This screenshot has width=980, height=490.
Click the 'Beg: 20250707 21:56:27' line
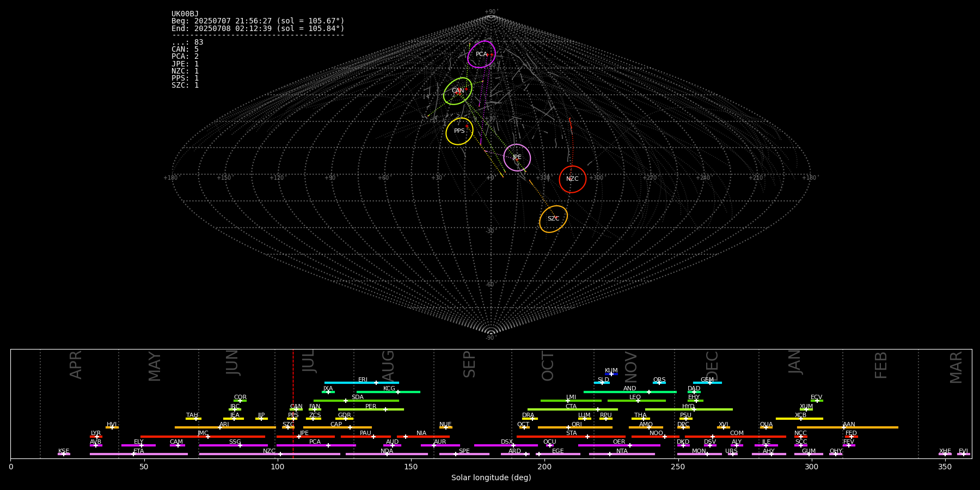tap(258, 21)
